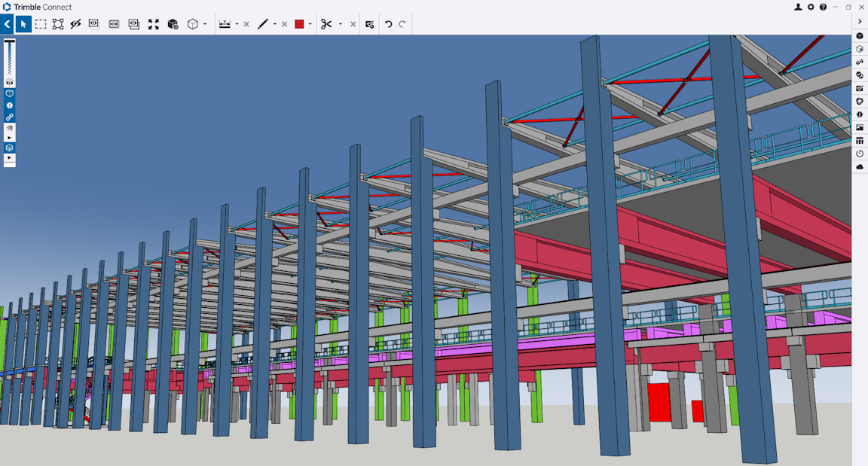This screenshot has height=466, width=868.
Task: Select the arrow selection tool
Action: point(23,23)
